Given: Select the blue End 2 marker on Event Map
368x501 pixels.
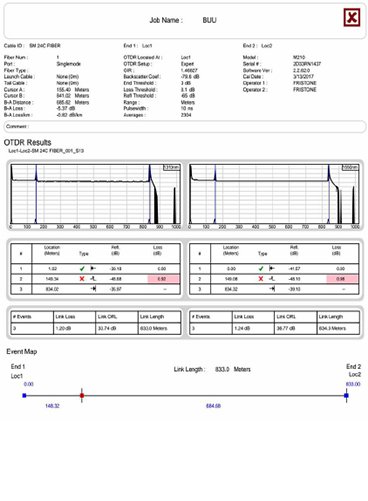Looking at the screenshot, I should (346, 396).
